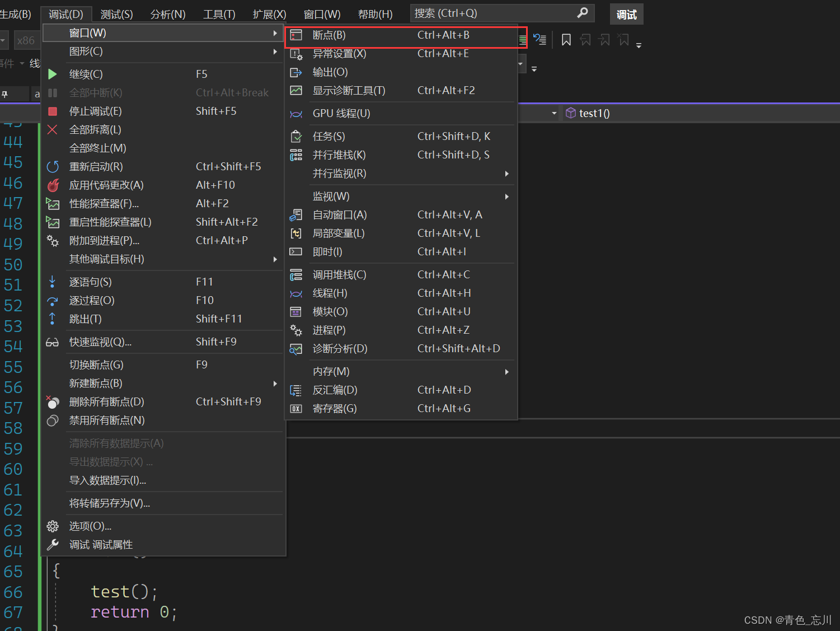
Task: Click the search box (Ctrl+Q)
Action: (492, 13)
